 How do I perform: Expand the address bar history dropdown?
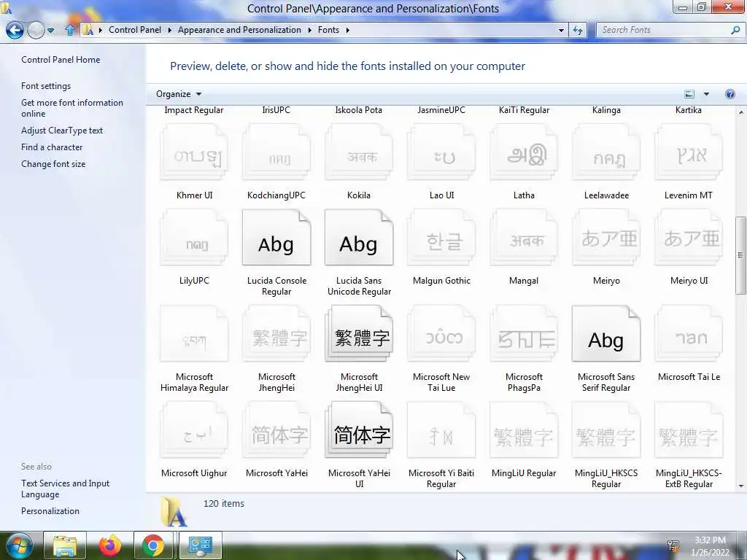(x=561, y=30)
